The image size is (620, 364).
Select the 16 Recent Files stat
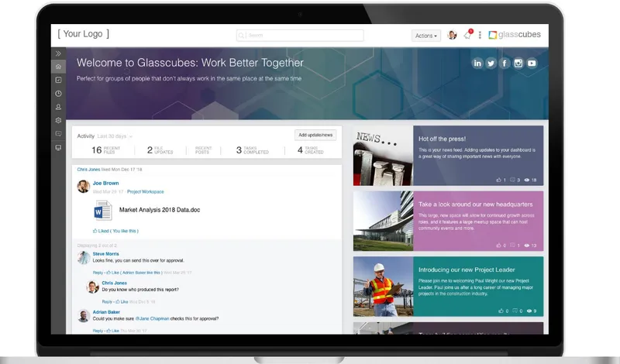pos(105,150)
